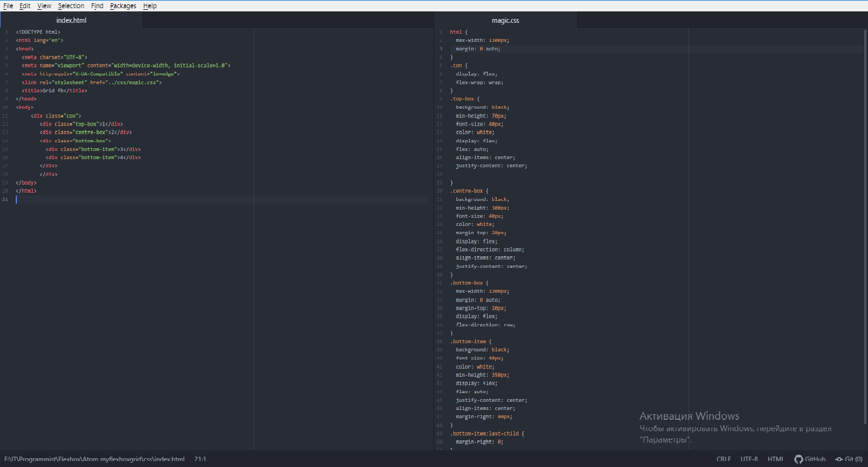Click the flex-wrap: wrap declaration
This screenshot has height=467, width=868.
pyautogui.click(x=480, y=83)
